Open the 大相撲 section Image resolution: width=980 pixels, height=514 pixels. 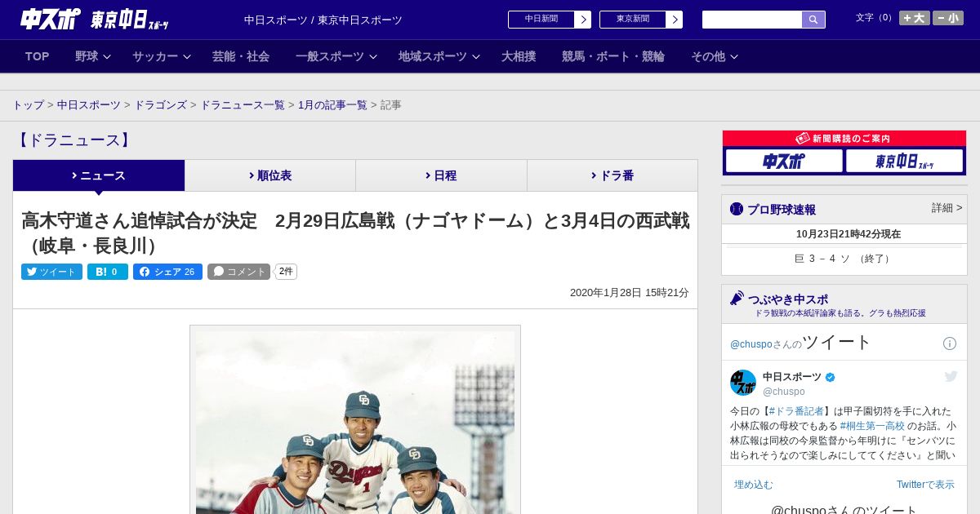519,56
